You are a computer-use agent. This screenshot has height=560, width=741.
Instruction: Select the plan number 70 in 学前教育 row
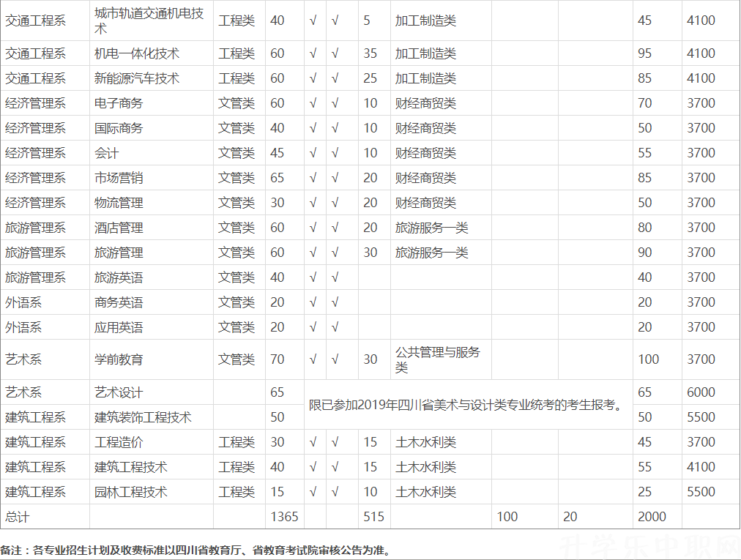[x=278, y=359]
